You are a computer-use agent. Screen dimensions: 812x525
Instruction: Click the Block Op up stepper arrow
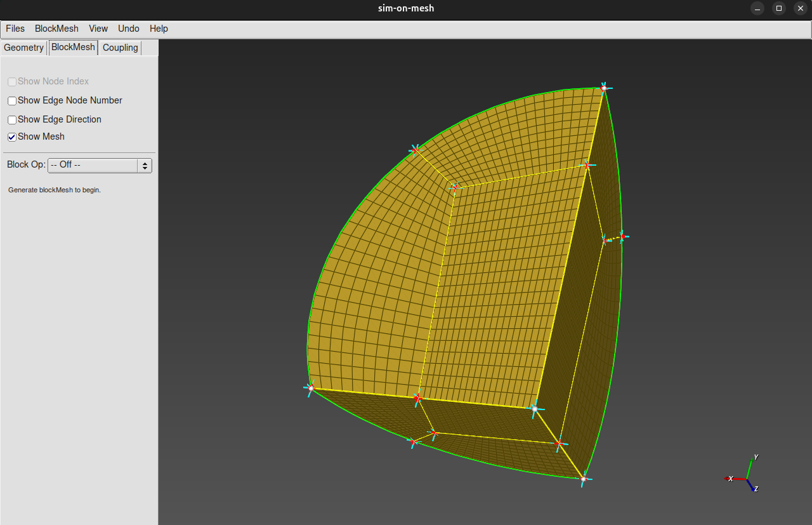[145, 162]
